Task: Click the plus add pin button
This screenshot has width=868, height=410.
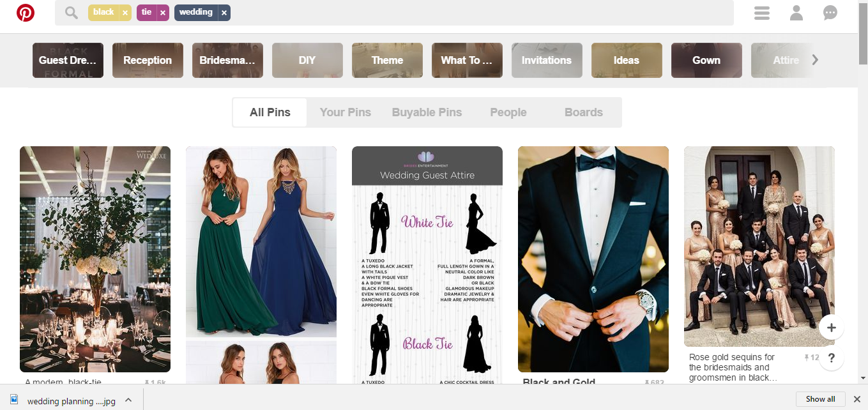Action: point(831,328)
